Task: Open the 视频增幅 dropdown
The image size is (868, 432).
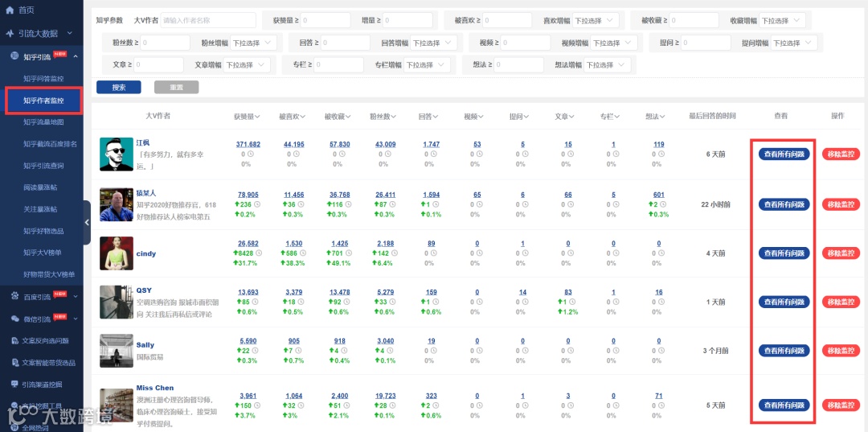Action: coord(614,43)
